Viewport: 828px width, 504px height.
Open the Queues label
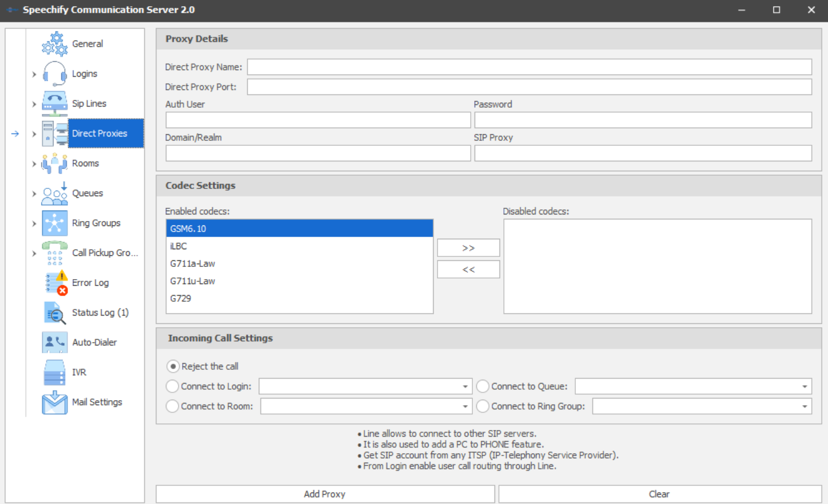(x=87, y=193)
